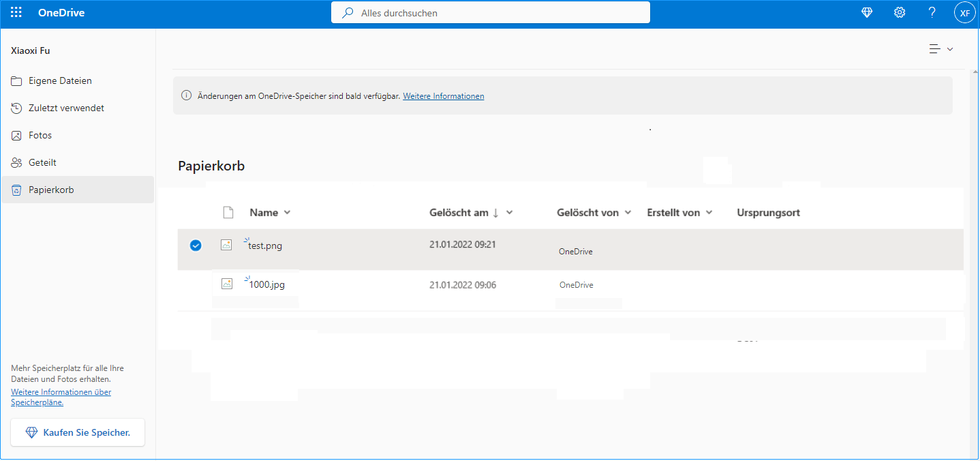Click the 1000.jpg file name

pos(266,285)
